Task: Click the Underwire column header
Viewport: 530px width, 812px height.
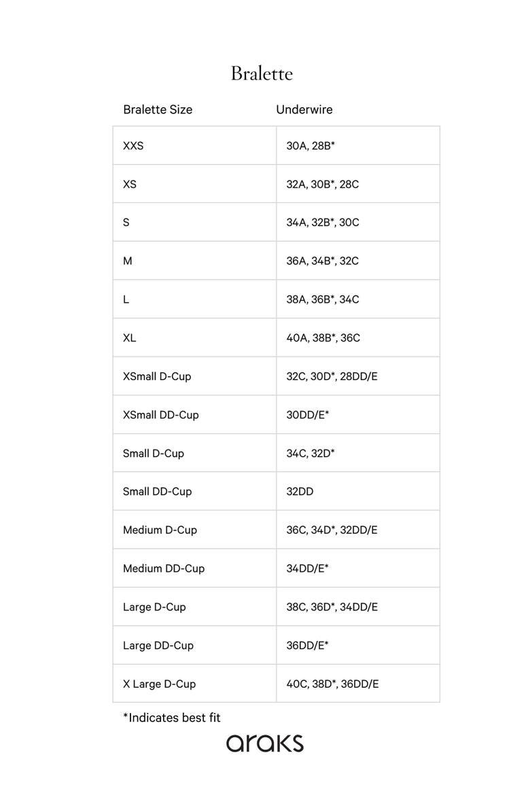Action: (x=304, y=109)
